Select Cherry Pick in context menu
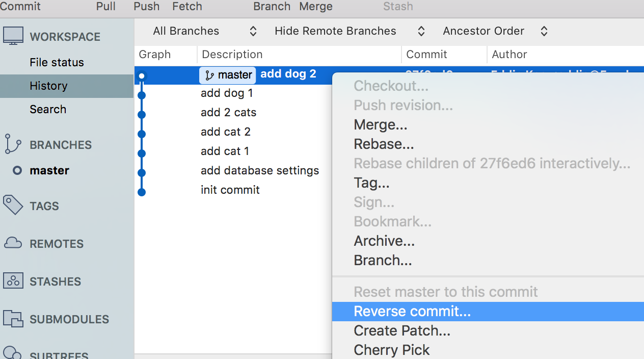 391,350
